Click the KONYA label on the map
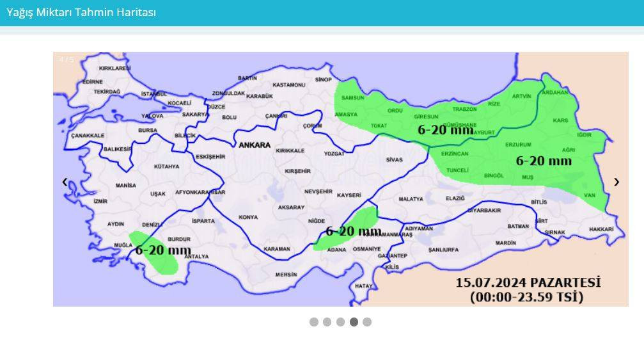Viewport: 644px width, 338px height. (x=249, y=217)
